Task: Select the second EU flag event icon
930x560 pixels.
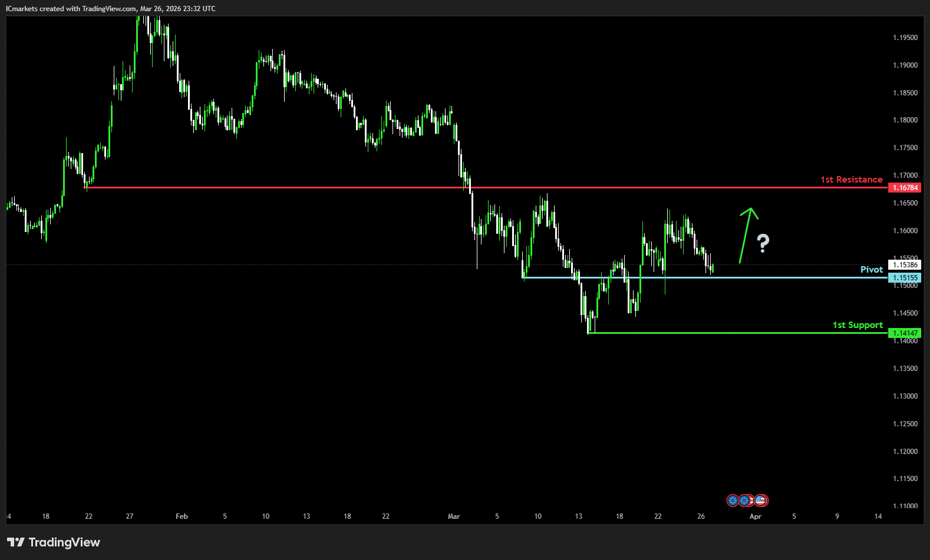Action: coord(746,501)
